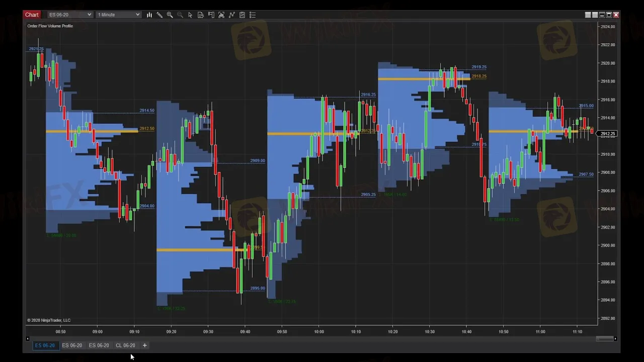Click the 2912.25 current price marker
The height and width of the screenshot is (362, 644).
607,134
